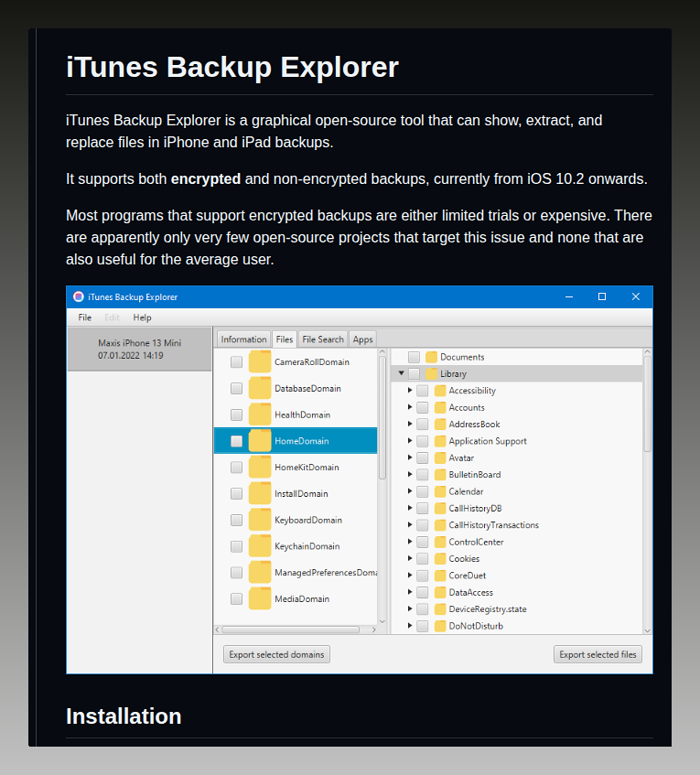Expand the CallHistoryTransactions tree node
The height and width of the screenshot is (775, 700).
(410, 524)
